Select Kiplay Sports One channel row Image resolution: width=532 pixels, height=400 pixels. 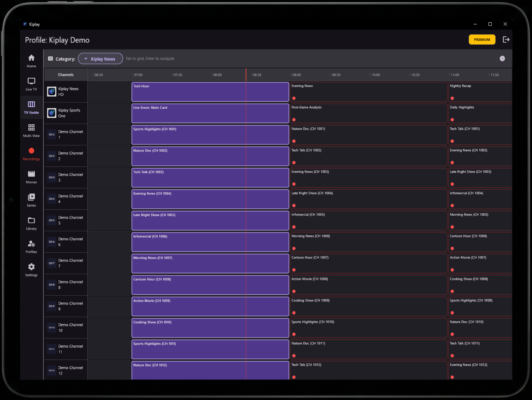66,113
